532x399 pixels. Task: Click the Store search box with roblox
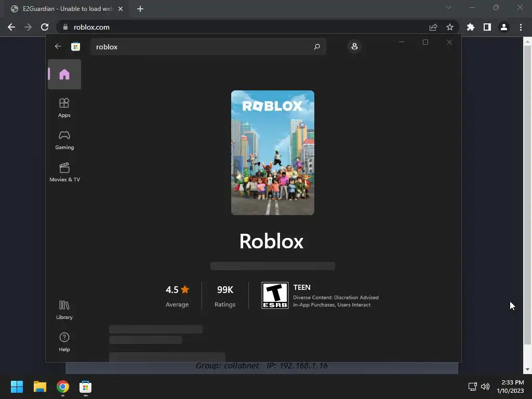pyautogui.click(x=208, y=46)
